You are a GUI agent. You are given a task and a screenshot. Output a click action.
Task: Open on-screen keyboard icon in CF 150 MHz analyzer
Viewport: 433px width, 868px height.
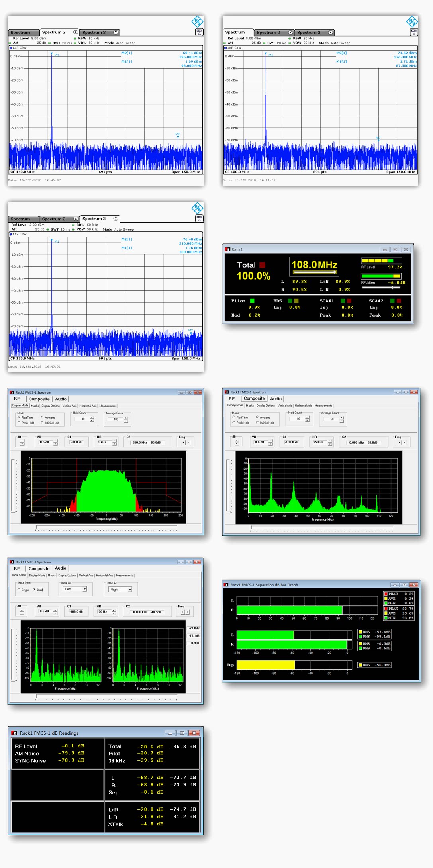tap(199, 218)
